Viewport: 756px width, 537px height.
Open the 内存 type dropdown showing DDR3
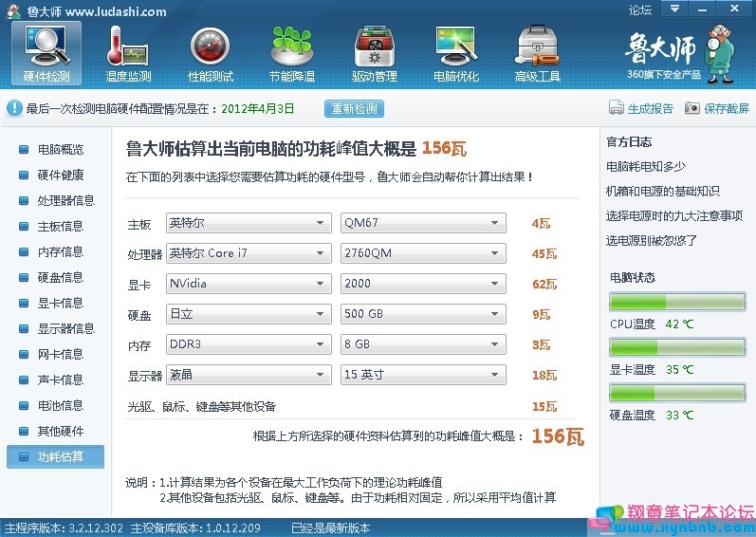(249, 344)
